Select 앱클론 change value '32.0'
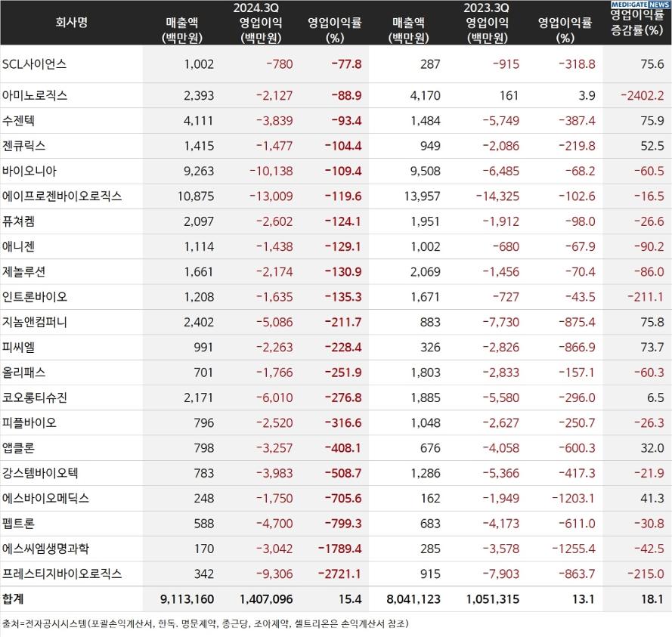Screen dimensions: 672x637 [x=652, y=448]
